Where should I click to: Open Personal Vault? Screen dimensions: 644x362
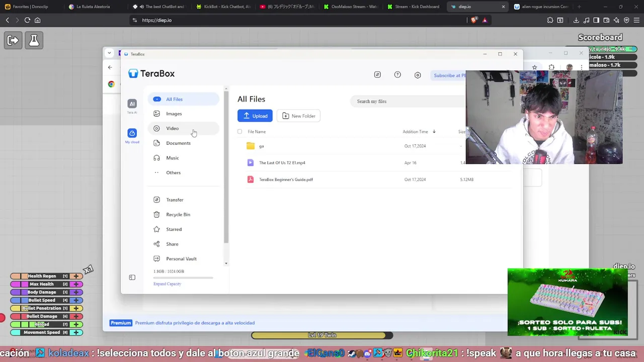click(x=184, y=258)
